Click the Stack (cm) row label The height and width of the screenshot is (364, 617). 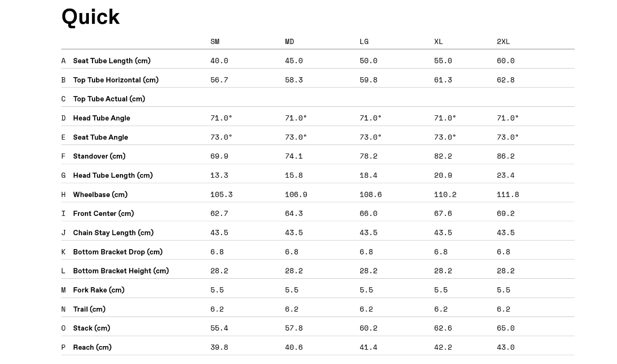(x=92, y=328)
